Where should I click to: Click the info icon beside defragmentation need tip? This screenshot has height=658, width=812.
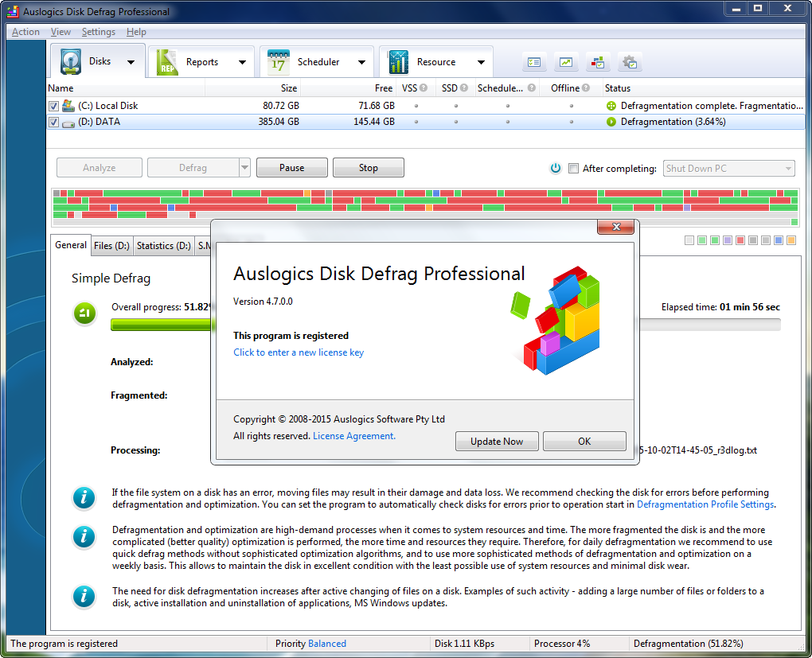coord(84,596)
